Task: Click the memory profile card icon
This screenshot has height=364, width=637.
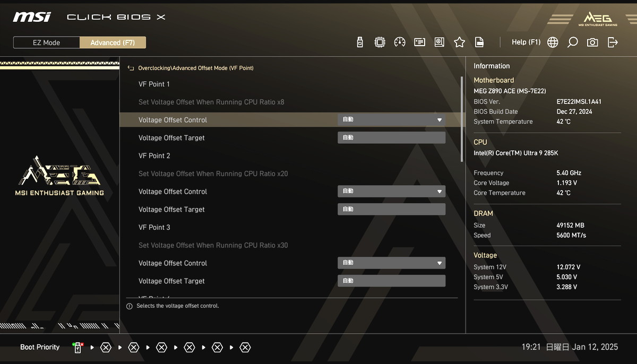Action: coord(420,42)
